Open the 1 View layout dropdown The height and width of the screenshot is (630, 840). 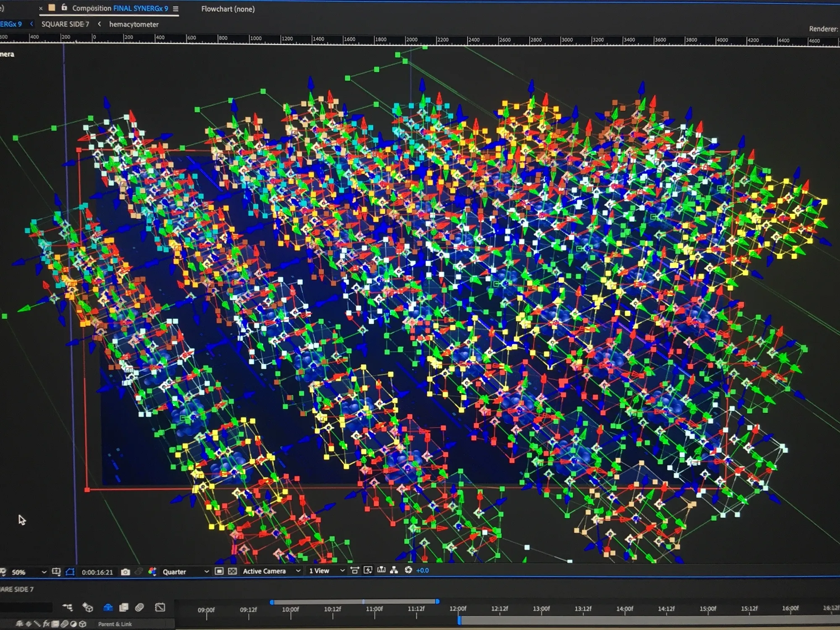click(x=326, y=571)
